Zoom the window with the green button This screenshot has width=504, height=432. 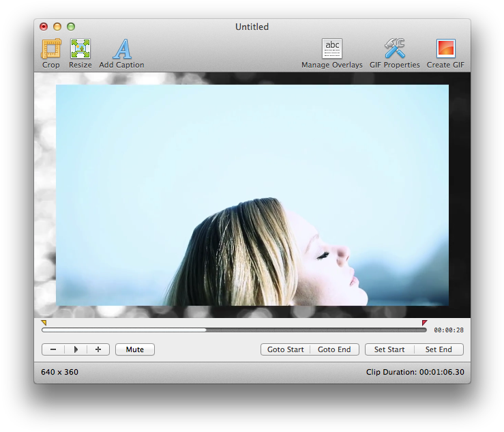click(71, 27)
